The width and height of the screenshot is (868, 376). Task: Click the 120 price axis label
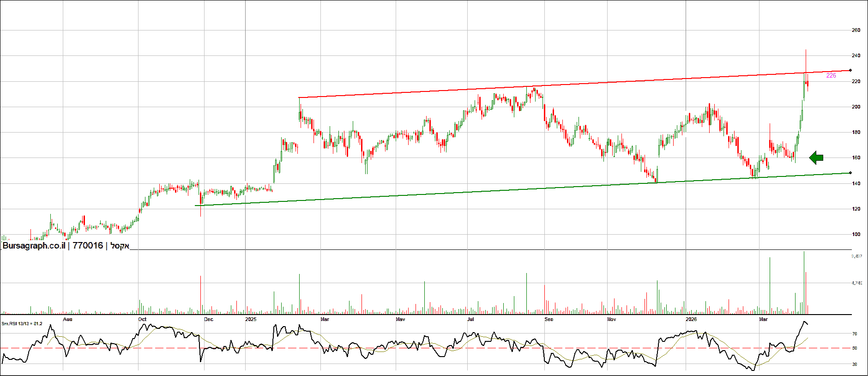coord(856,209)
